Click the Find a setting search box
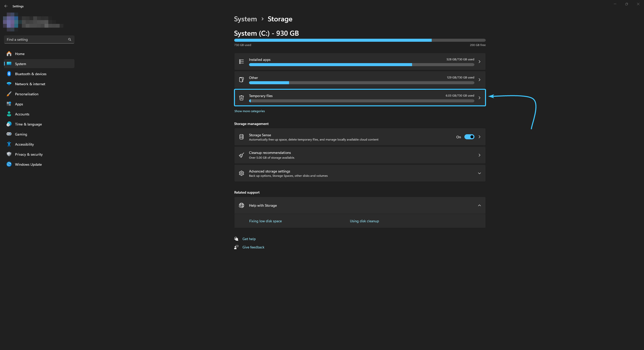Screen dimensions: 644x350 36,39
